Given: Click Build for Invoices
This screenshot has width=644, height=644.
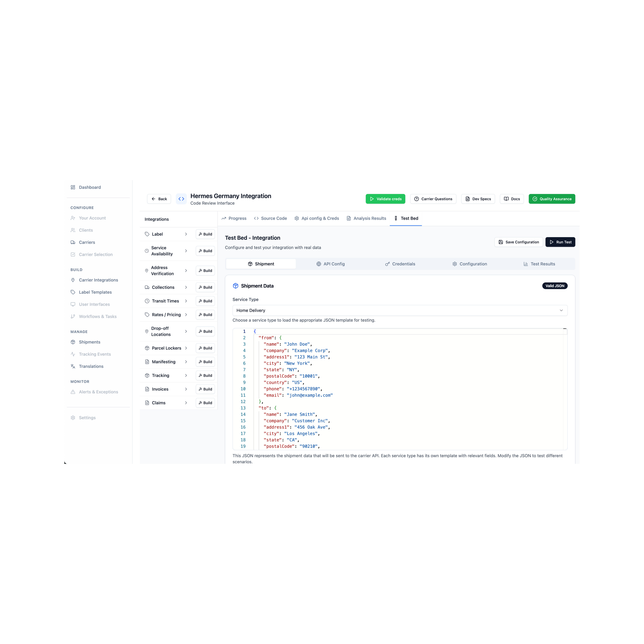Looking at the screenshot, I should [205, 389].
